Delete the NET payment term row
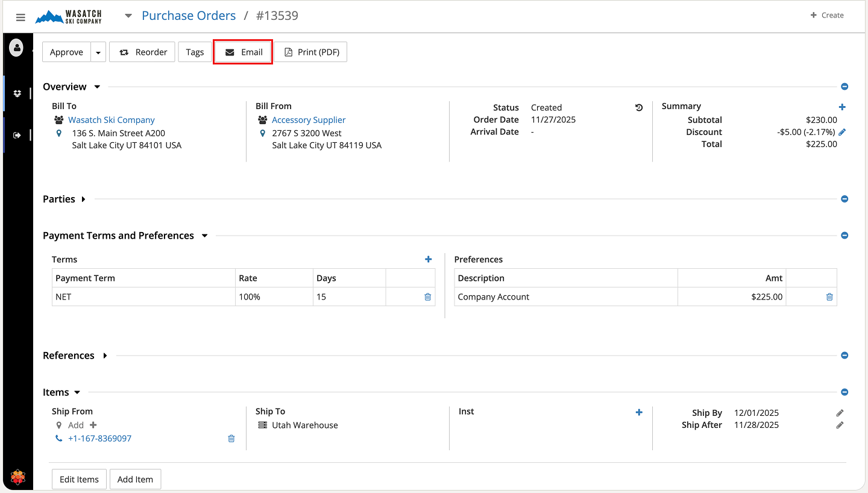 427,297
